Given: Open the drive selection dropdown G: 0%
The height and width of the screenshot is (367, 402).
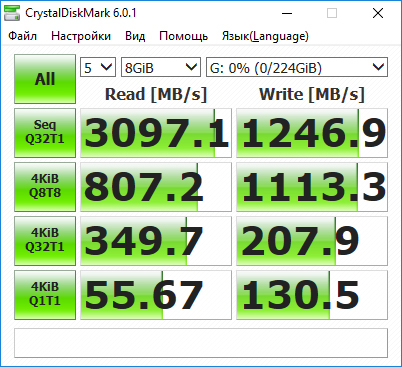Looking at the screenshot, I should point(297,67).
